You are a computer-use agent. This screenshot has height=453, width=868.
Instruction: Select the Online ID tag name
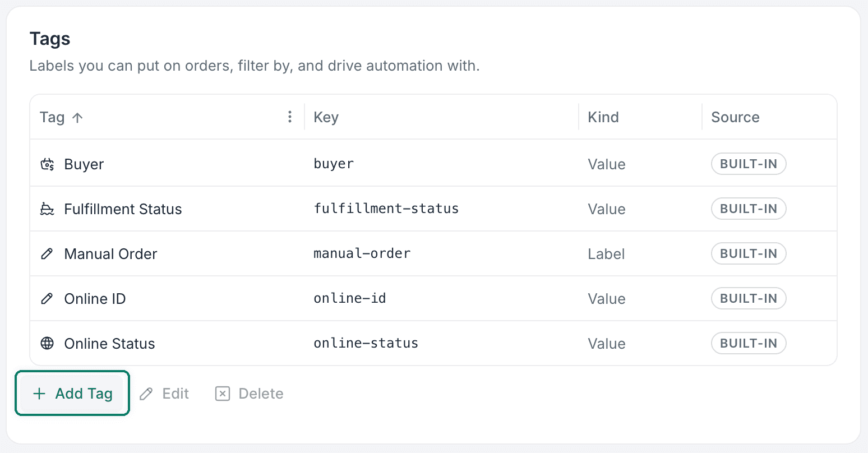[95, 299]
